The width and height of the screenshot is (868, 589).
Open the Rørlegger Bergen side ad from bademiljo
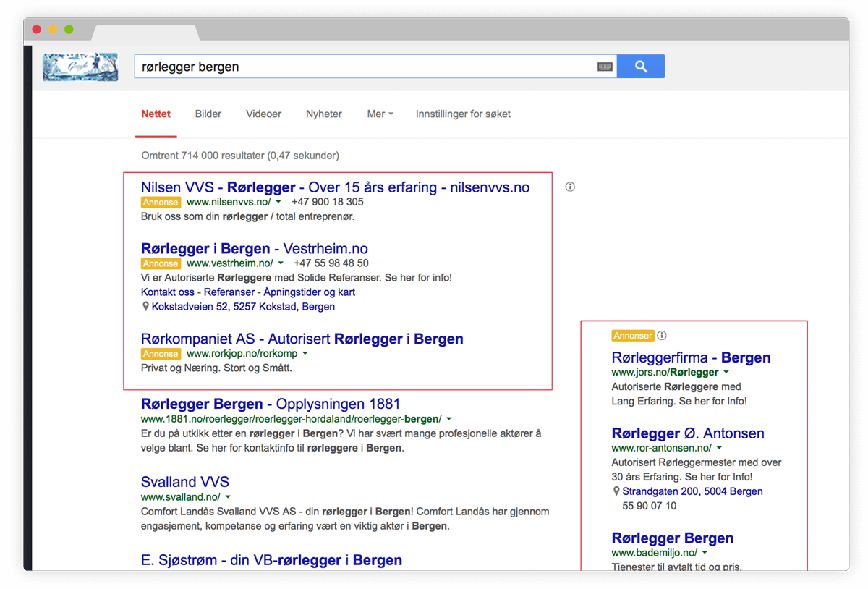click(673, 538)
